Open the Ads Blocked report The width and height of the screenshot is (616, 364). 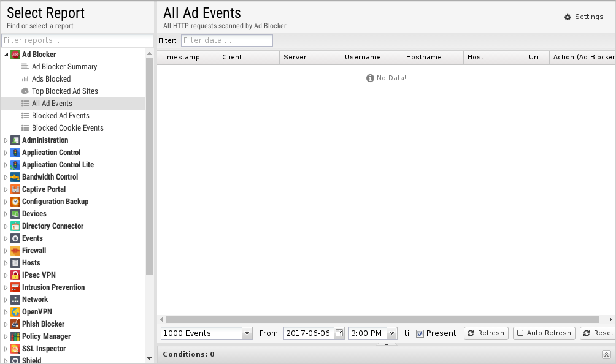click(x=51, y=79)
